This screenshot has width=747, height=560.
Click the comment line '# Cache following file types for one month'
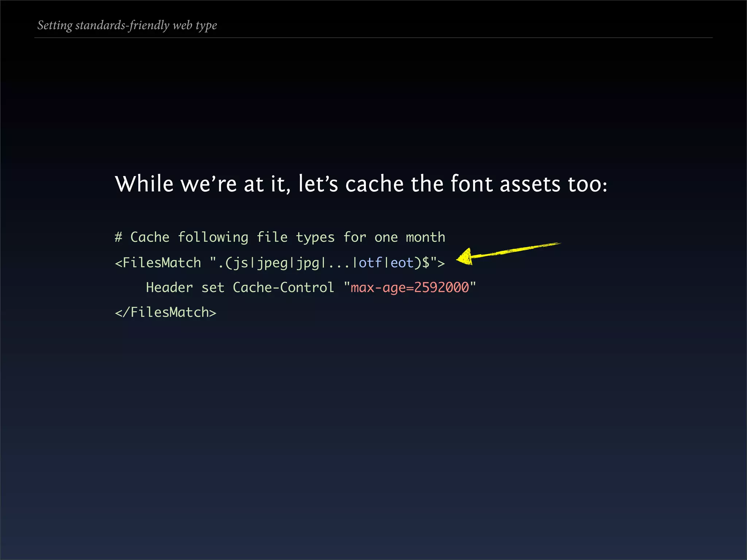tap(280, 237)
